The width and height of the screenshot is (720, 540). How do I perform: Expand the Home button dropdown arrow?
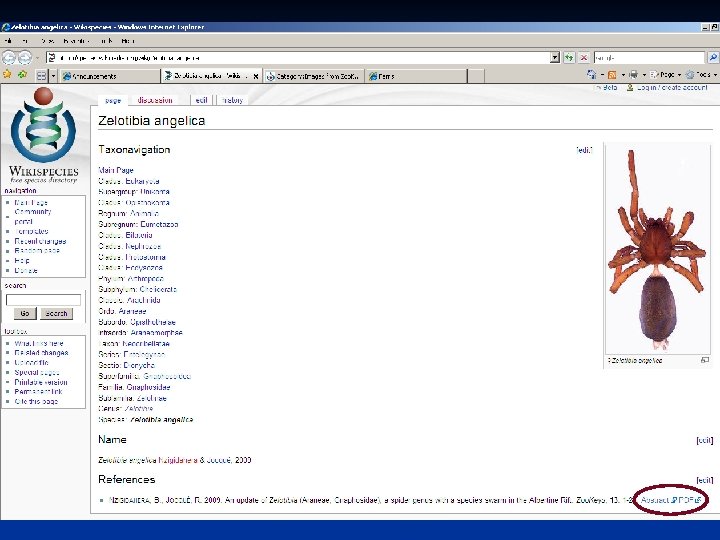[x=602, y=75]
